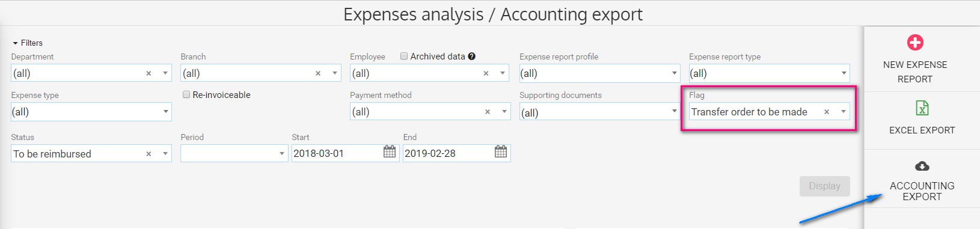Click the Display button
Viewport: 980px width, 229px height.
click(x=824, y=186)
